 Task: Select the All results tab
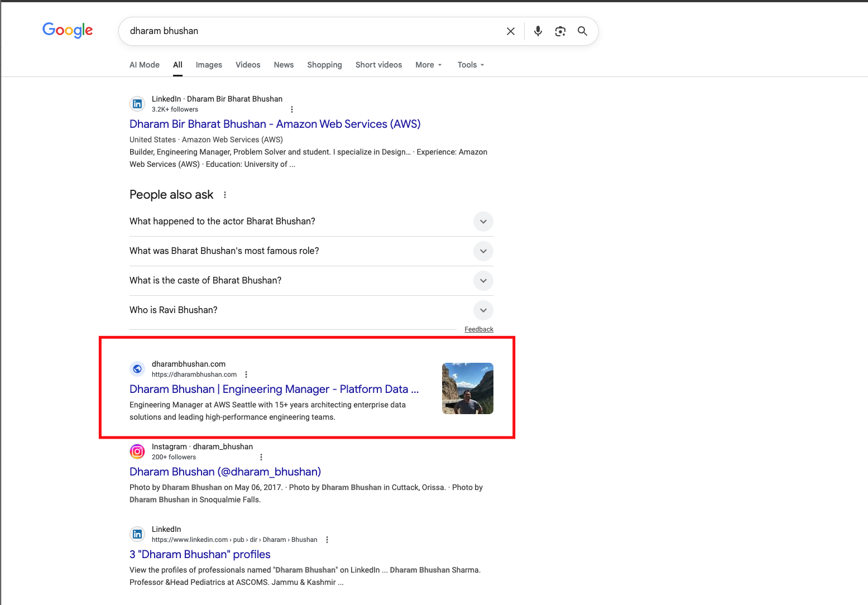178,65
